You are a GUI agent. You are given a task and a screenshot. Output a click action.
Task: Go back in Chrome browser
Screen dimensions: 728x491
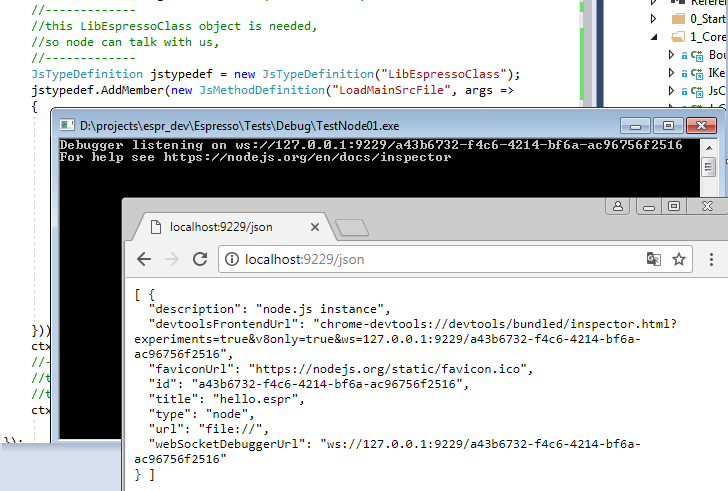[144, 259]
